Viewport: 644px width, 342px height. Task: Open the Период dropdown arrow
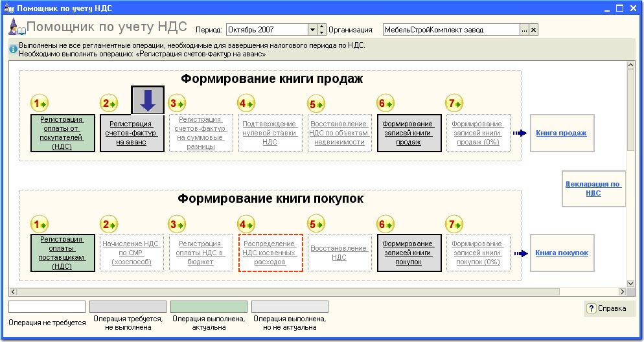[x=312, y=30]
